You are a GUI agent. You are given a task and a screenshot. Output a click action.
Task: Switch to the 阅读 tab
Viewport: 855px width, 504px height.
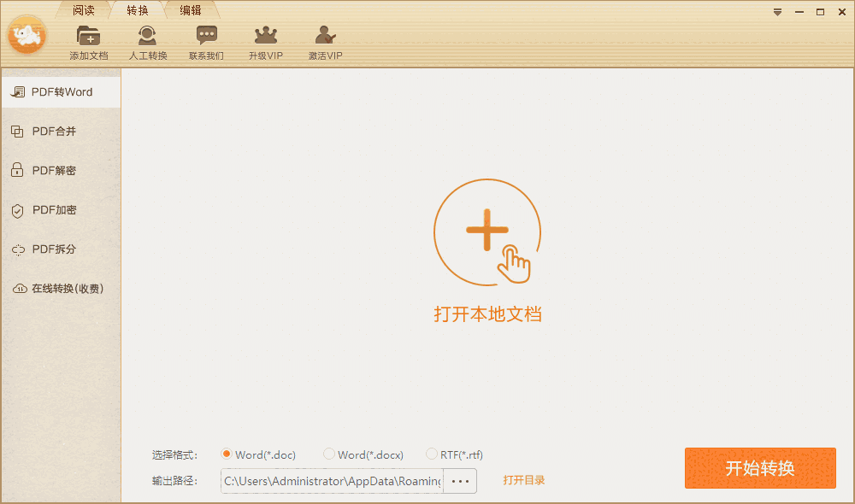[83, 10]
